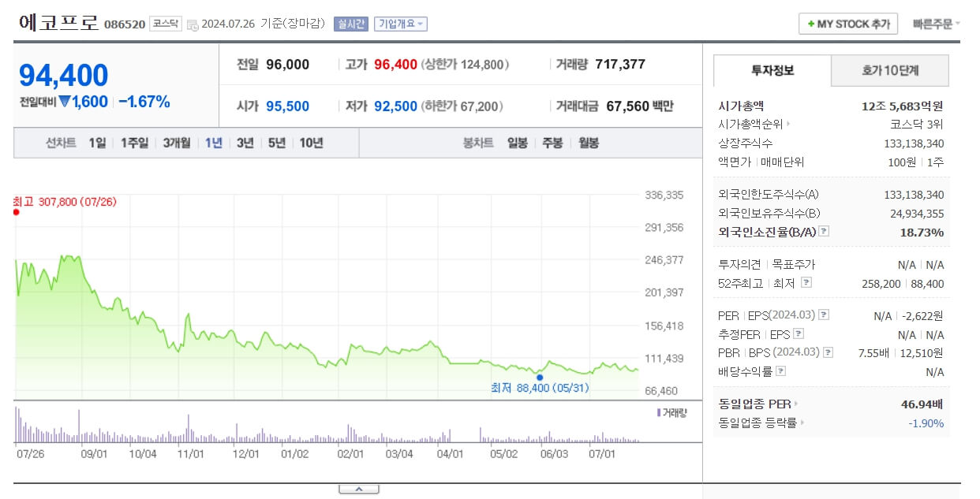Viewport: 980px width, 499px height.
Task: Click the 시가총액 value 12조 5,683억원
Action: pos(903,106)
